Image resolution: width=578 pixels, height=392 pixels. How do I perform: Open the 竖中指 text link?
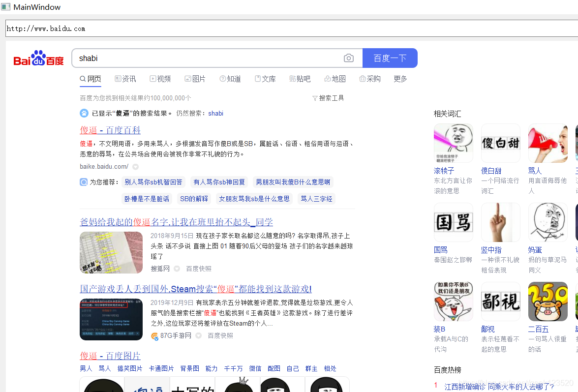tap(491, 250)
